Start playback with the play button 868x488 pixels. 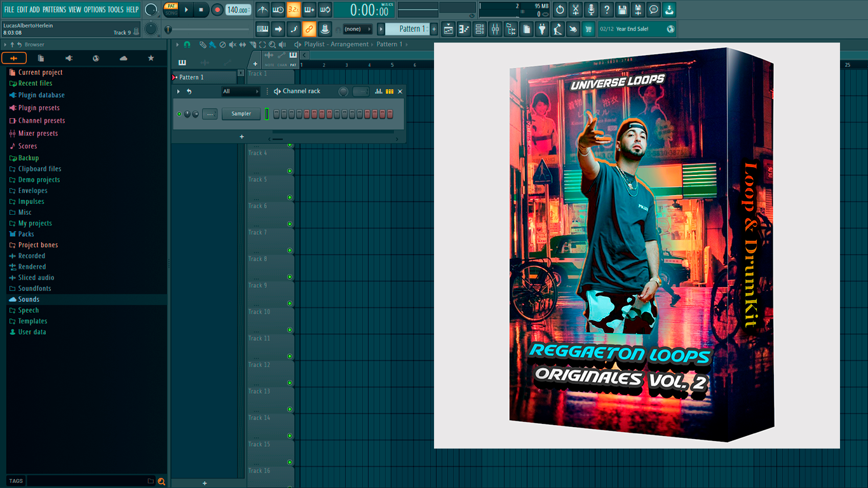click(186, 10)
